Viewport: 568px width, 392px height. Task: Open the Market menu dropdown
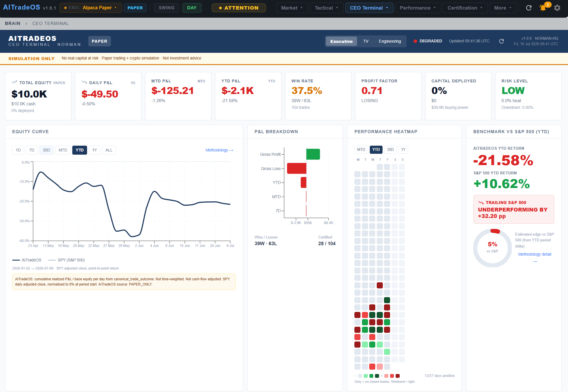pos(292,8)
